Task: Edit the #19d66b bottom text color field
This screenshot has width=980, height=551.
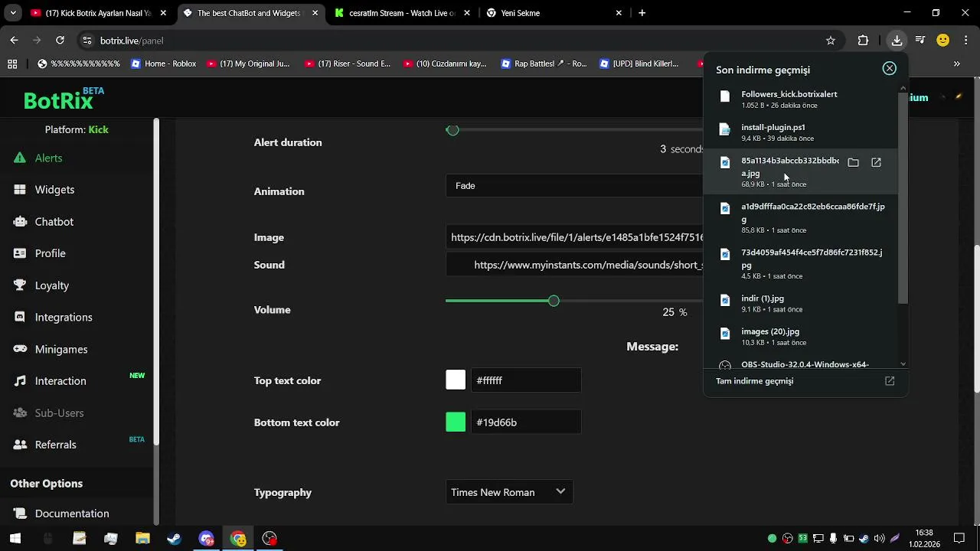Action: click(526, 422)
